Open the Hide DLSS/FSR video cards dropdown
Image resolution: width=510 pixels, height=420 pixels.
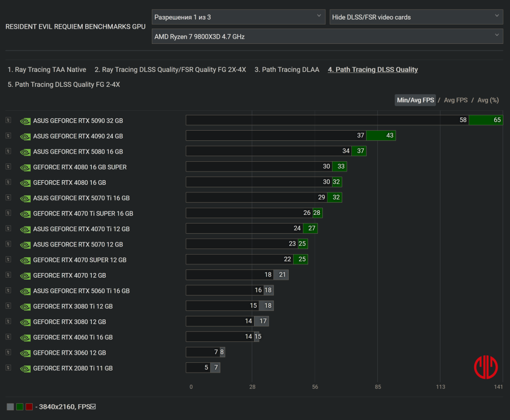click(x=416, y=17)
